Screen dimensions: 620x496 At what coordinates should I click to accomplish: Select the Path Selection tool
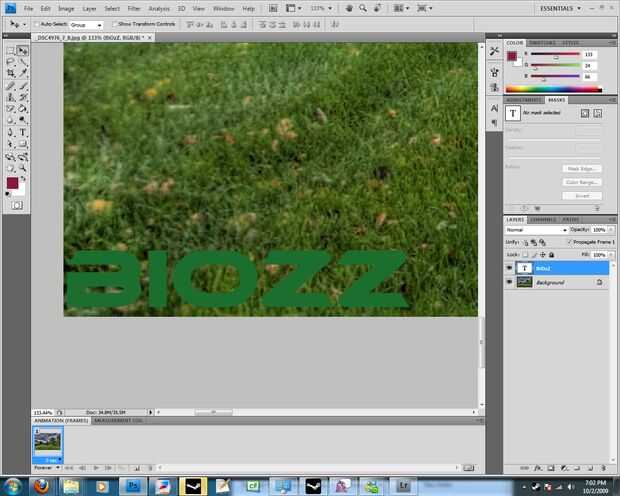coord(11,144)
